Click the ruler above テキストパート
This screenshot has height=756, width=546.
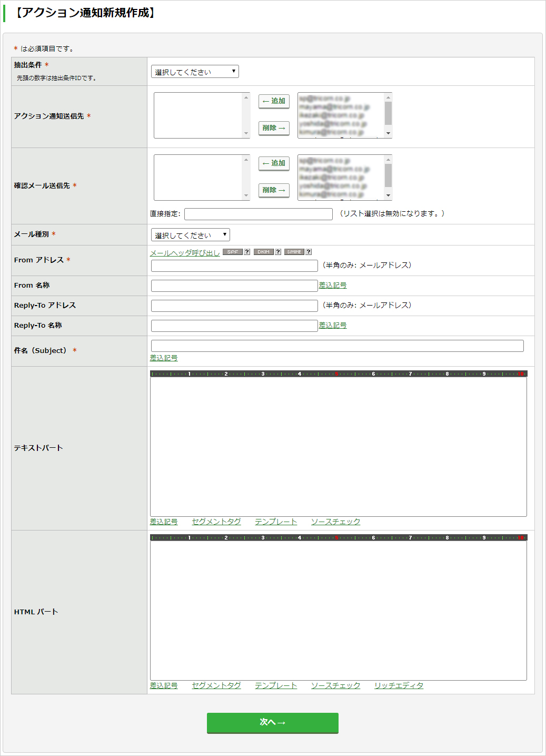339,374
